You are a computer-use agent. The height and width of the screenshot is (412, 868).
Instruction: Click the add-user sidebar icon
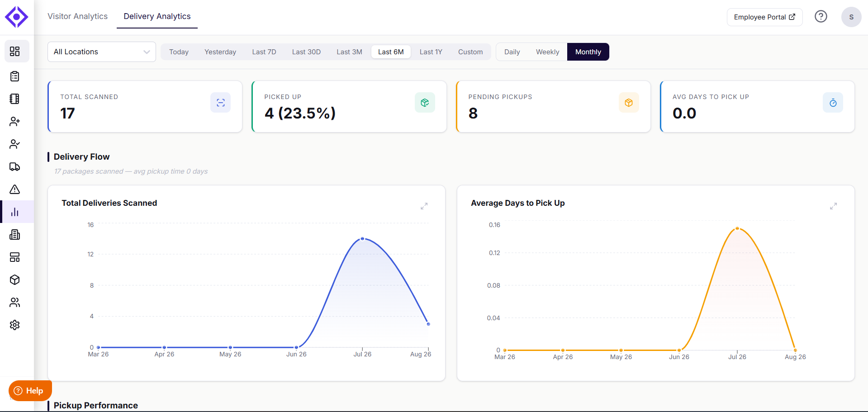tap(15, 122)
